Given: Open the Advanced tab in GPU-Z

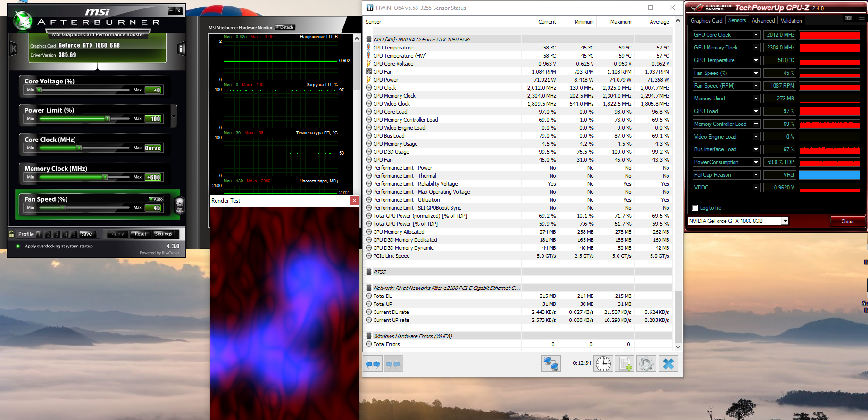Looking at the screenshot, I should [x=763, y=21].
